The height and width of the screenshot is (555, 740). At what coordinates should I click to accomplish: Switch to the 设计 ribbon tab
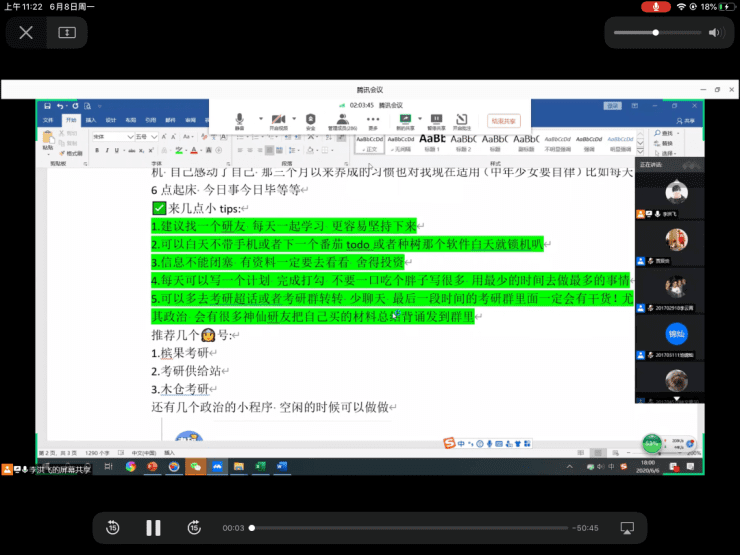pyautogui.click(x=111, y=120)
